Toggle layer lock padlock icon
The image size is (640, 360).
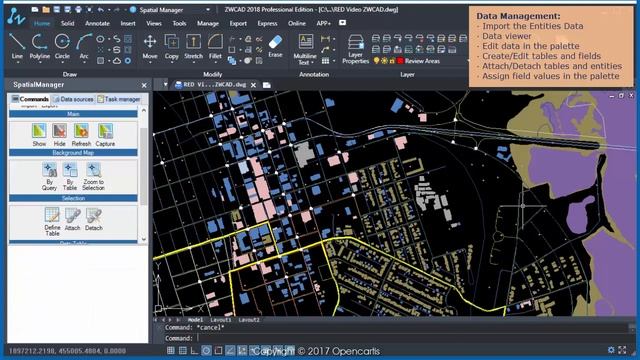[392, 61]
